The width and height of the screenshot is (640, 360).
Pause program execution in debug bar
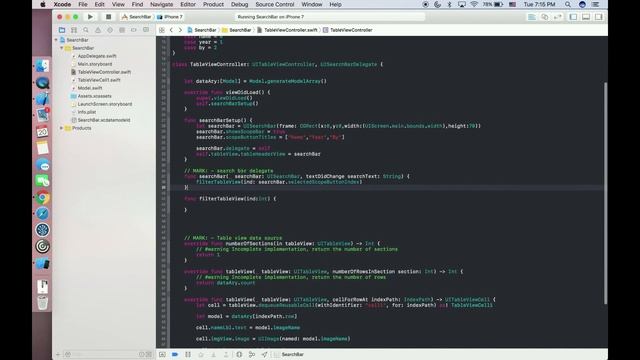[188, 354]
